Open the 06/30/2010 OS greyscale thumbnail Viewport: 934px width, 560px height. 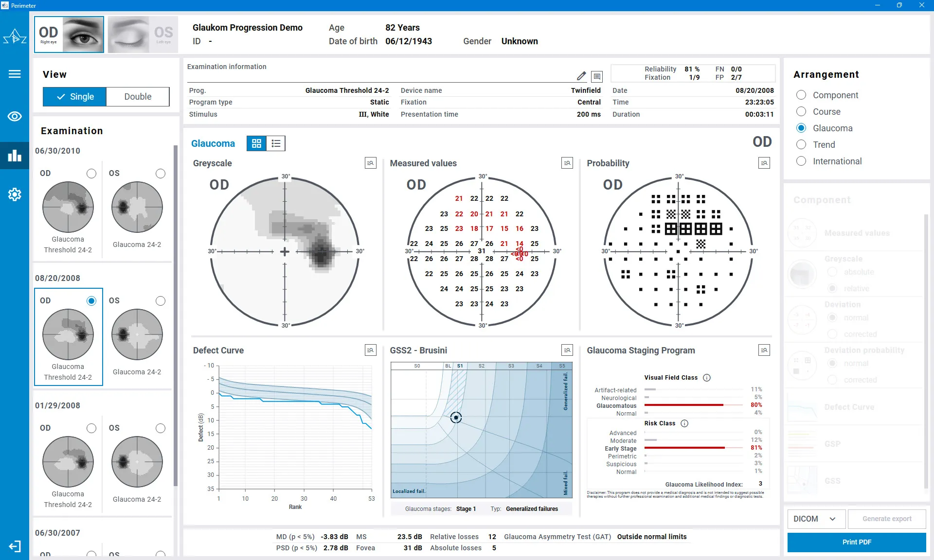[137, 207]
